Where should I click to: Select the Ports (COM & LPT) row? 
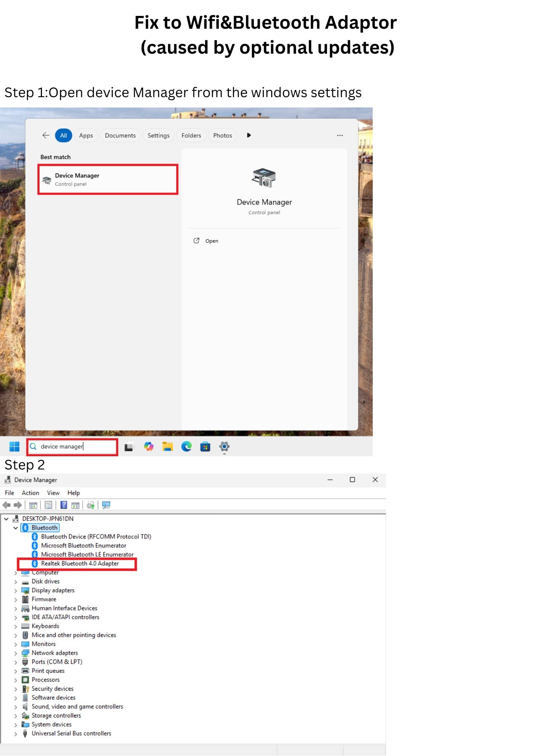click(57, 662)
